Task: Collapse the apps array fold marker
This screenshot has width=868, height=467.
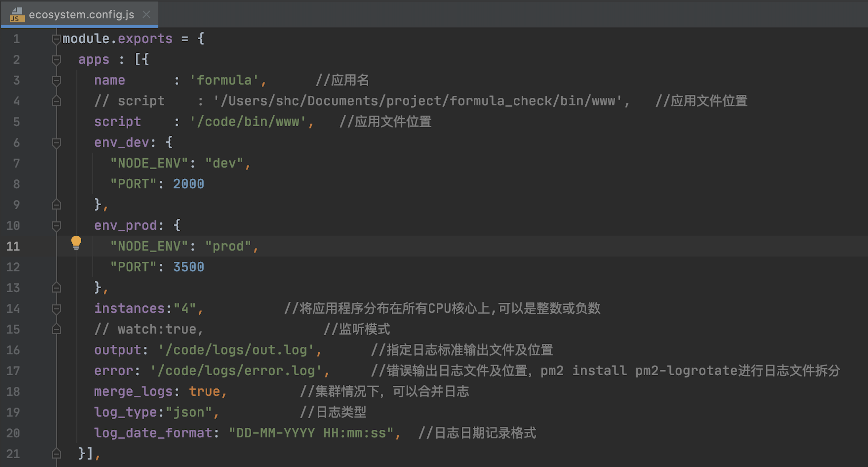Action: (56, 60)
